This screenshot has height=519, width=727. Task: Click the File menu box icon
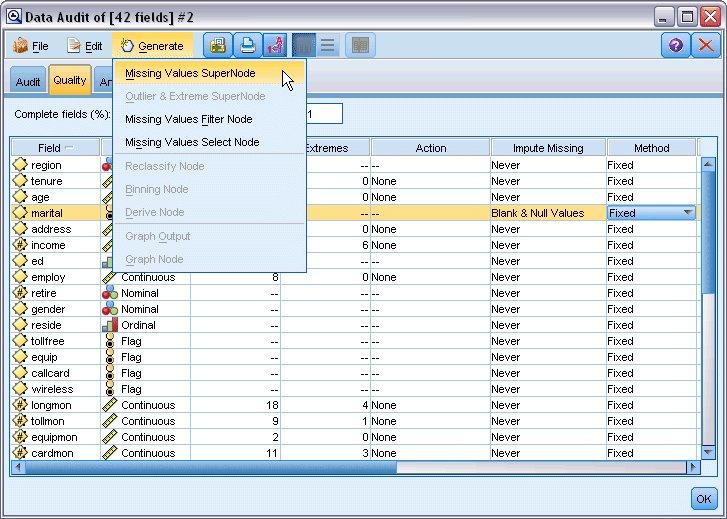tap(20, 45)
